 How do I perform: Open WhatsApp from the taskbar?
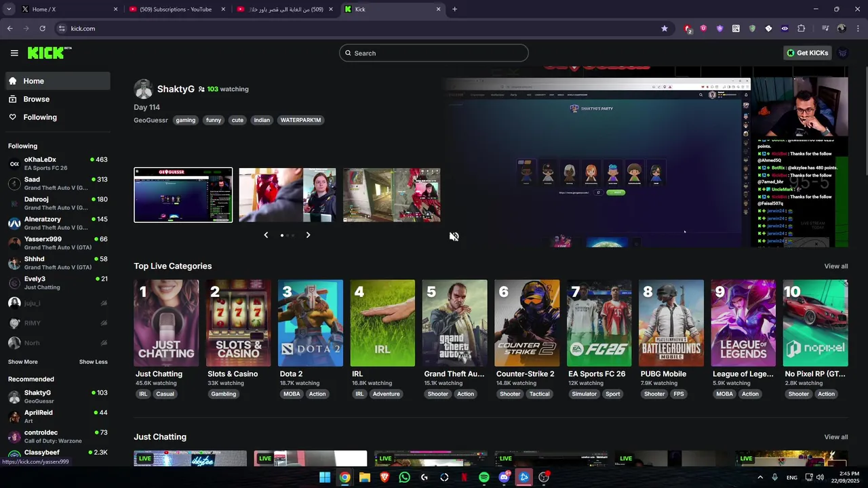click(405, 477)
